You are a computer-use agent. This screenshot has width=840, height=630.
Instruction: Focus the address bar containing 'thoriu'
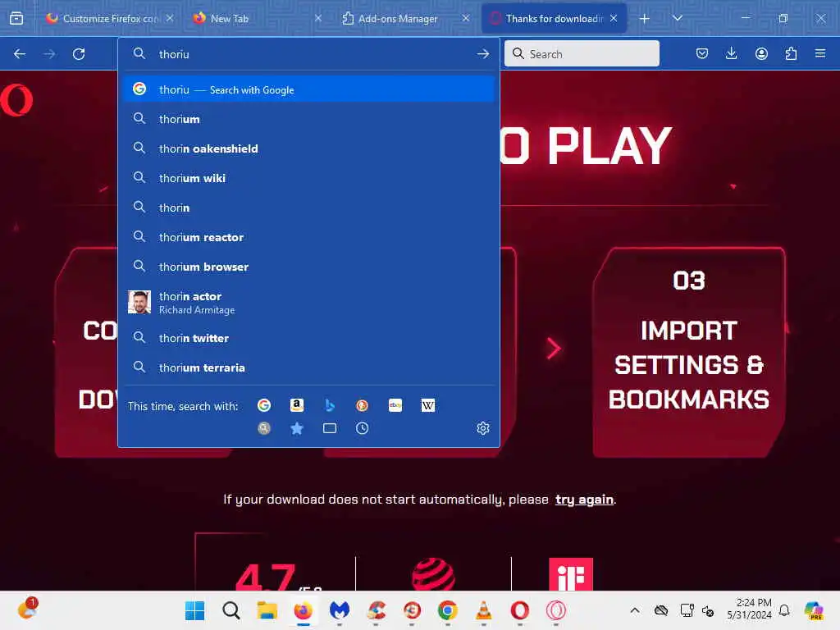pyautogui.click(x=308, y=54)
